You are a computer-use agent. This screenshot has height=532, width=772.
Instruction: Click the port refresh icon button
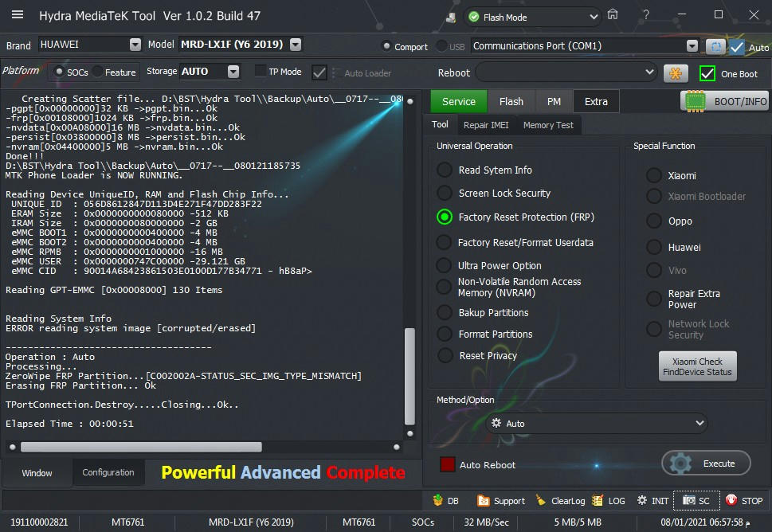[716, 47]
